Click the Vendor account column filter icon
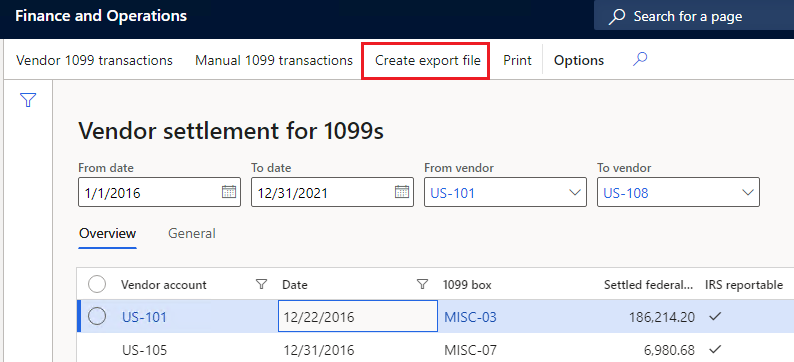 click(261, 285)
